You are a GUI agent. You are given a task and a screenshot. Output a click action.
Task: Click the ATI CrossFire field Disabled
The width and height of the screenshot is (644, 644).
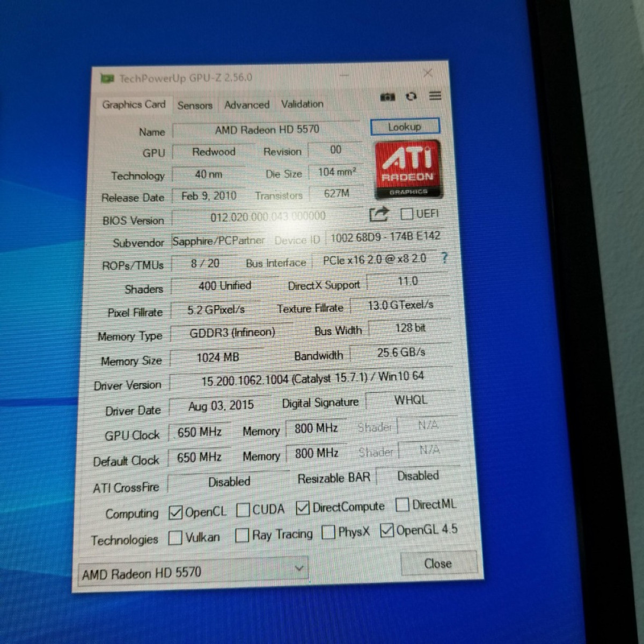(229, 482)
